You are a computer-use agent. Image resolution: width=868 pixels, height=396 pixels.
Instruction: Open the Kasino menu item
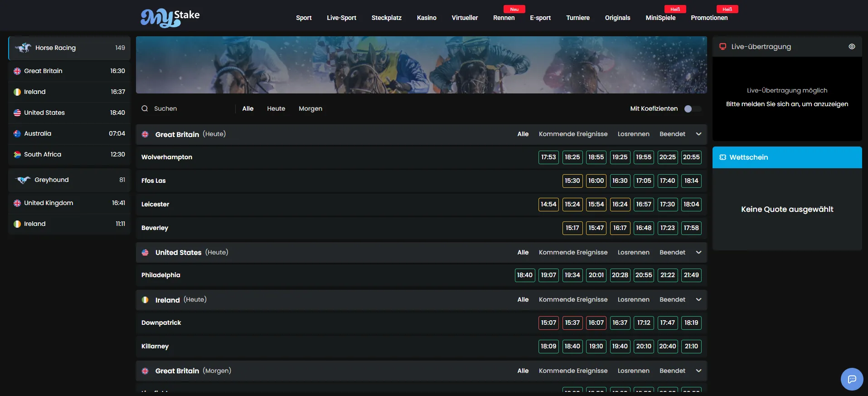(427, 18)
